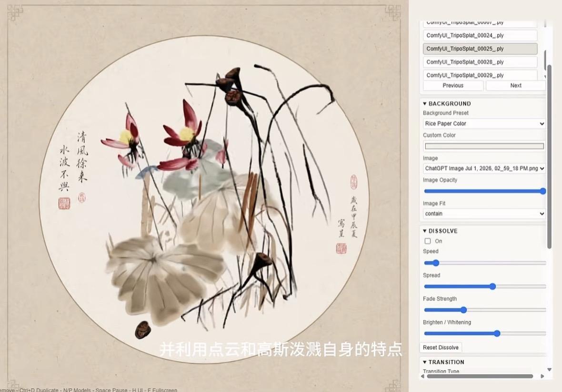Adjust the Fade Strength slider

[484, 310]
